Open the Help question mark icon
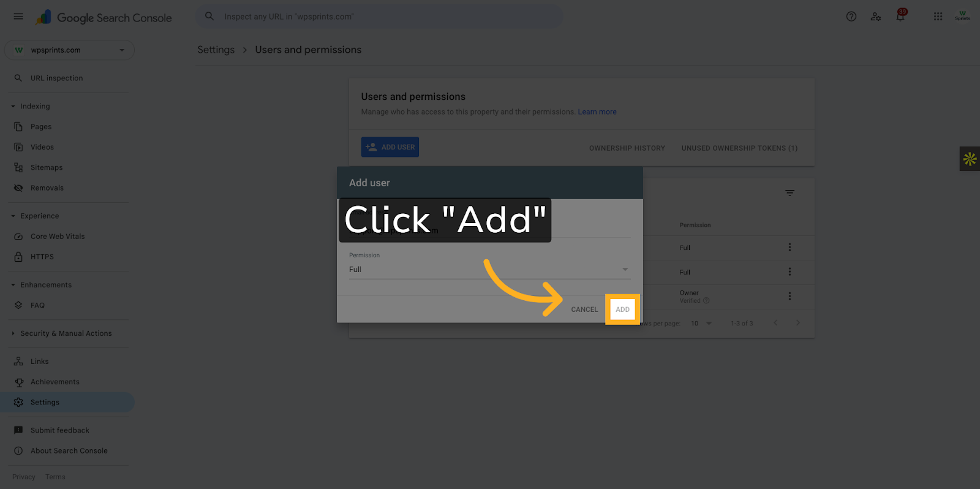Image resolution: width=980 pixels, height=489 pixels. click(851, 17)
